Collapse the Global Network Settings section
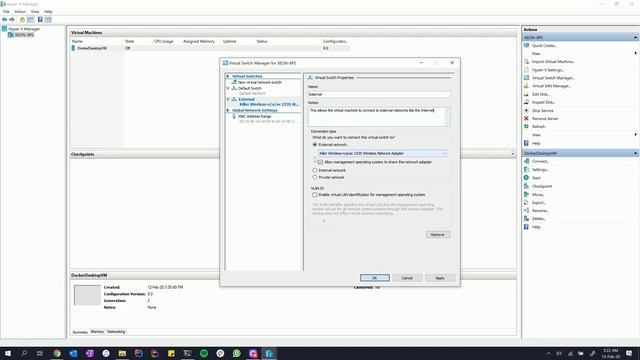The image size is (640, 360). click(228, 110)
